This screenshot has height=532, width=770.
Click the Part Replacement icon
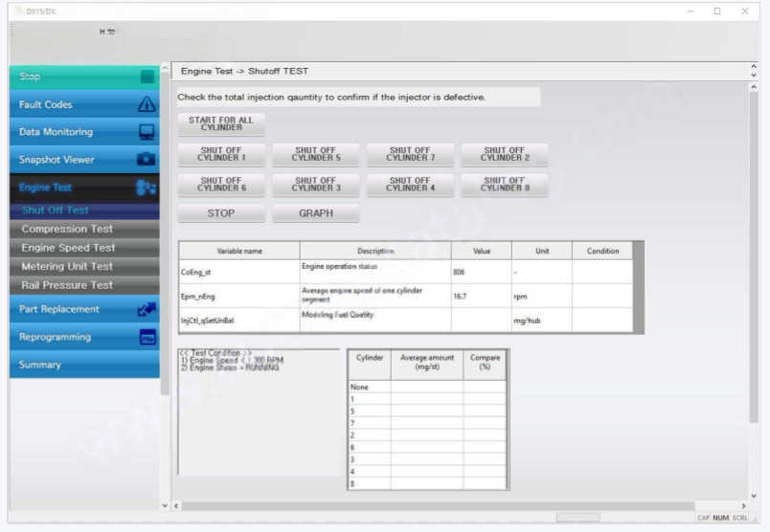tap(147, 309)
